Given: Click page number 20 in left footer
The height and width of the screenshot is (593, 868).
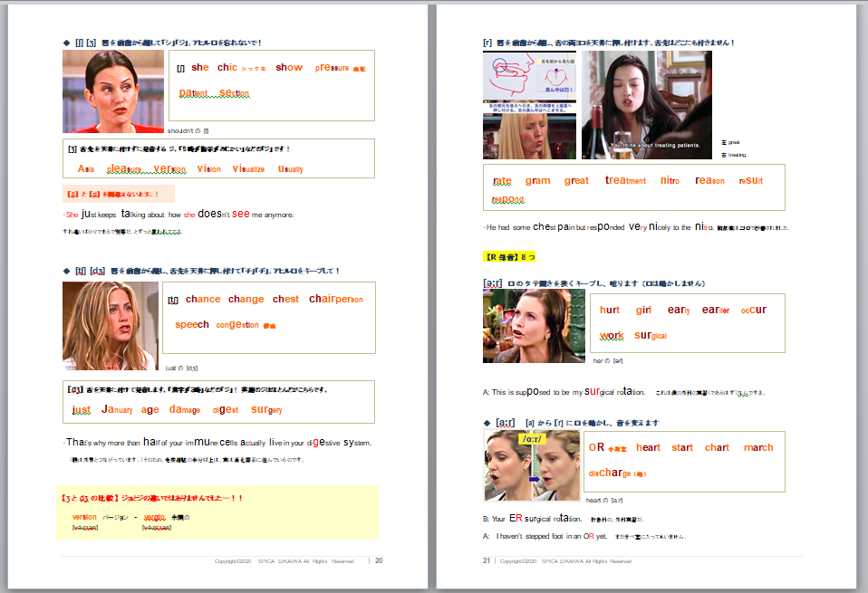Looking at the screenshot, I should point(379,560).
